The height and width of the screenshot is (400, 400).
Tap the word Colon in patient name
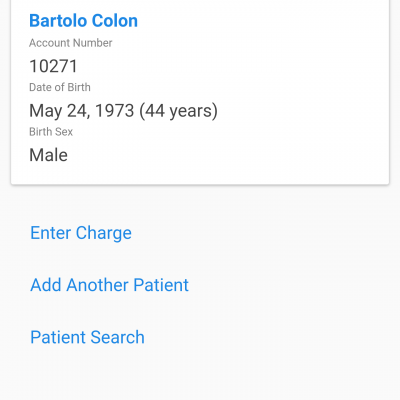(115, 21)
